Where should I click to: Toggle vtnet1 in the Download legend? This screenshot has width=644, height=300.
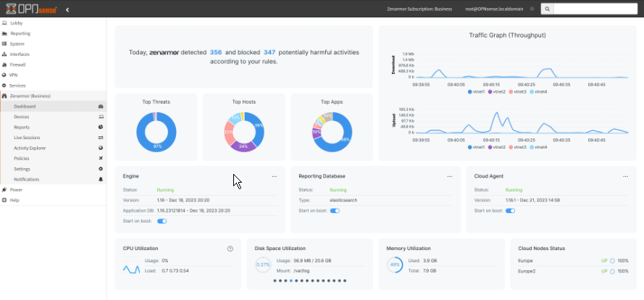(476, 91)
